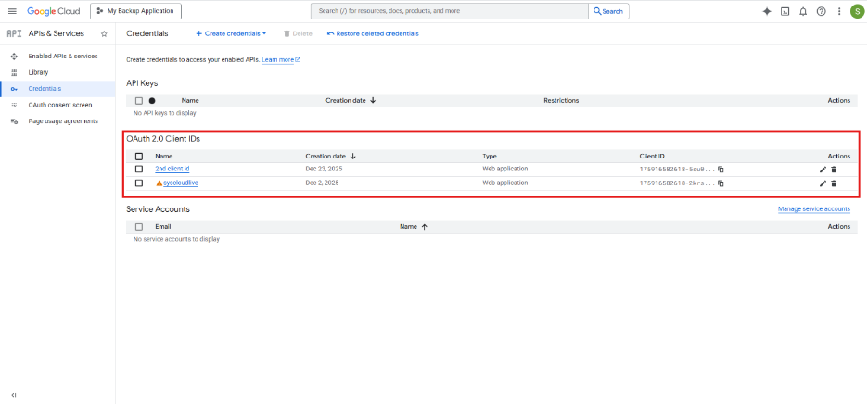Delete the syscloudlive OAuth client
The image size is (868, 404).
coord(834,183)
